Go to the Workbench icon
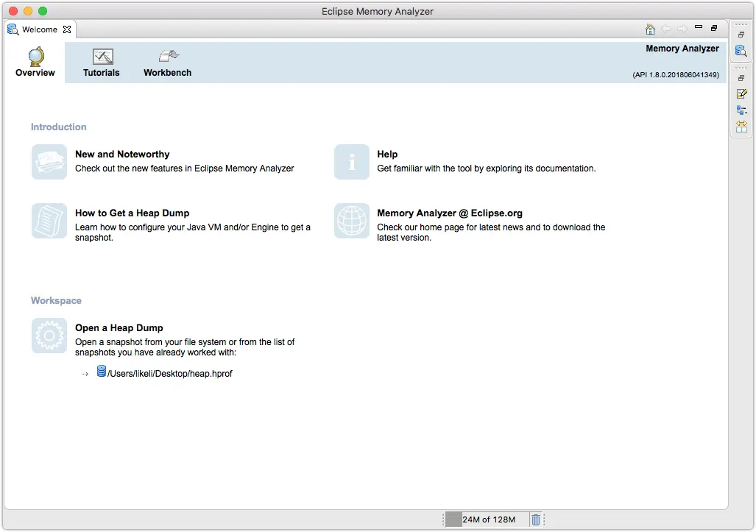Viewport: 756px width, 532px height. (x=169, y=57)
